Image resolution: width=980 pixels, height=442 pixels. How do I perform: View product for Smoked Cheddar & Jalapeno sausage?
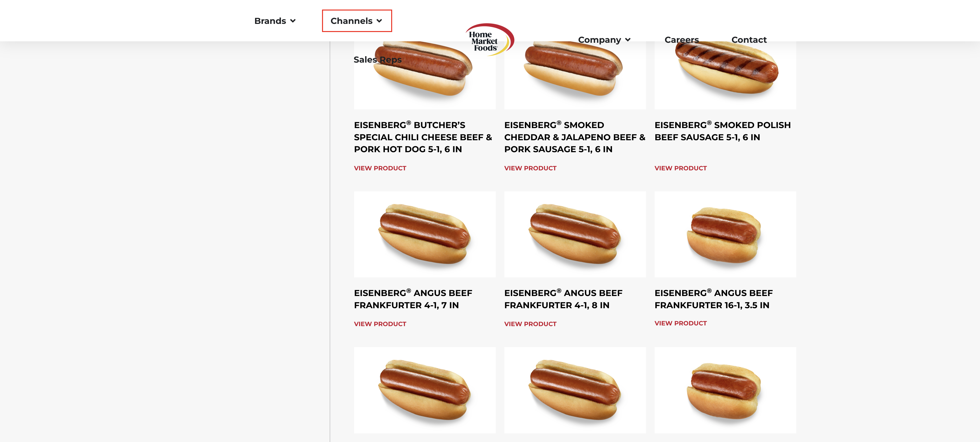coord(530,168)
